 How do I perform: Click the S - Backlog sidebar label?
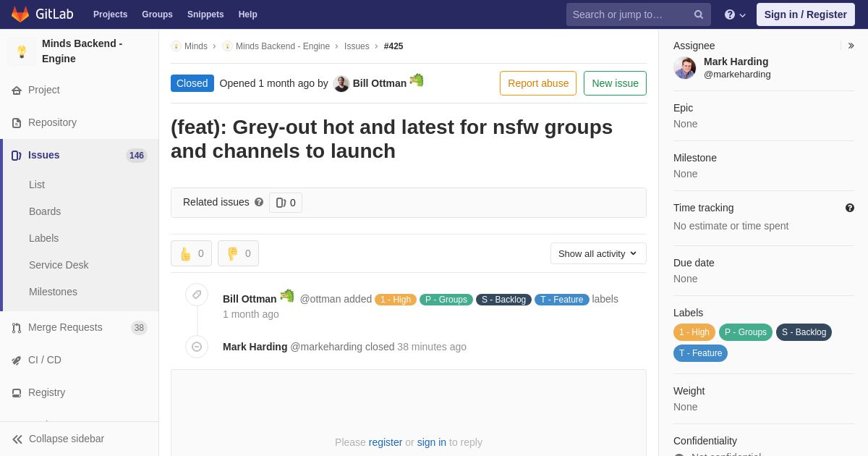click(x=804, y=332)
